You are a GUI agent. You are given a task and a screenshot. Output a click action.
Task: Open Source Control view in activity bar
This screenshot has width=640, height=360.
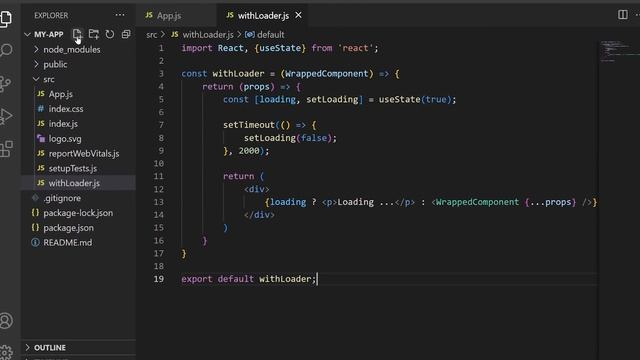click(x=6, y=84)
